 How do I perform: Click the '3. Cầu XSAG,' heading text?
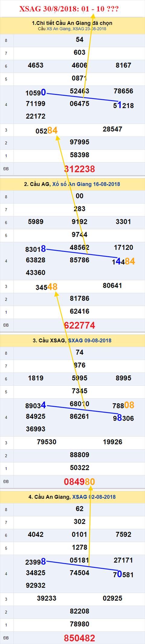click(x=50, y=341)
